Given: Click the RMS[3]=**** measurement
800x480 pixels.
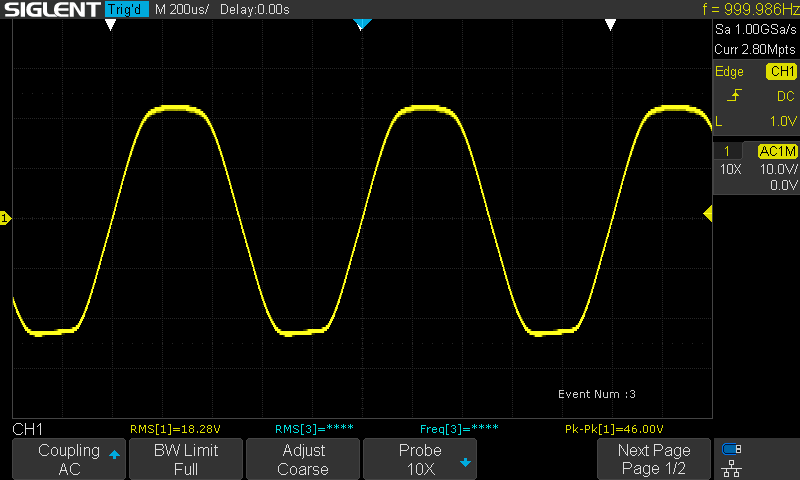Looking at the screenshot, I should [314, 429].
